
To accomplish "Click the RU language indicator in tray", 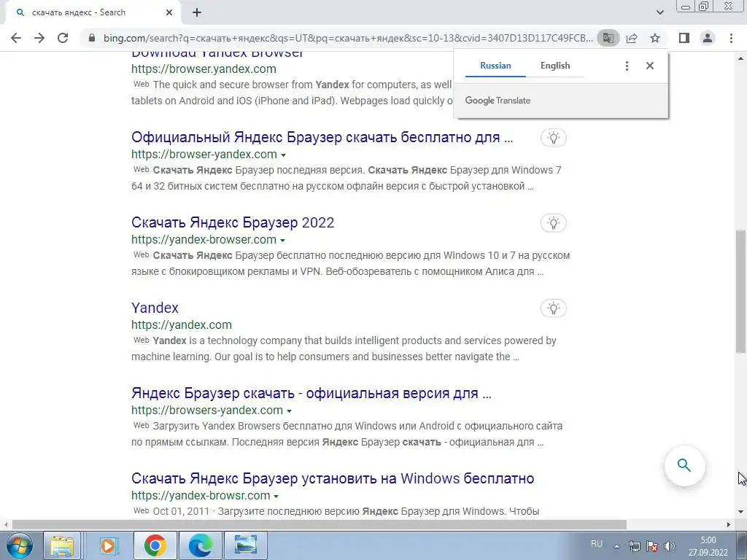I will pos(597,544).
